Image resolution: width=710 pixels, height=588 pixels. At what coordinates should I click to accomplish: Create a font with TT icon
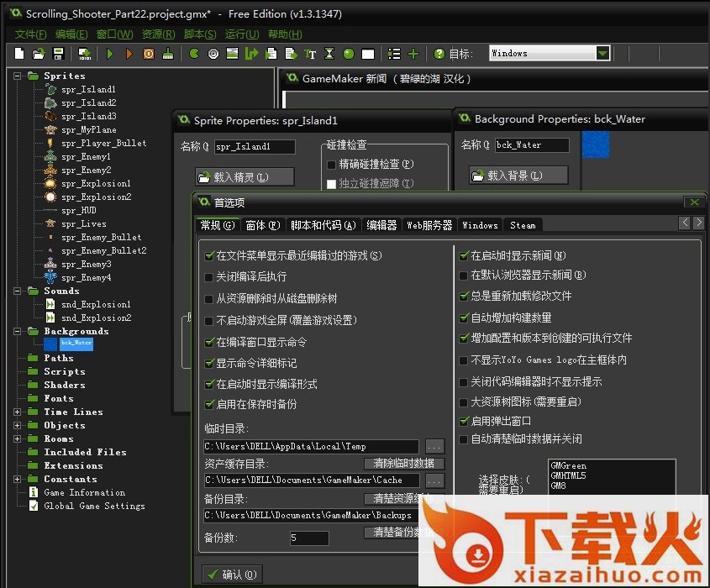[x=310, y=54]
